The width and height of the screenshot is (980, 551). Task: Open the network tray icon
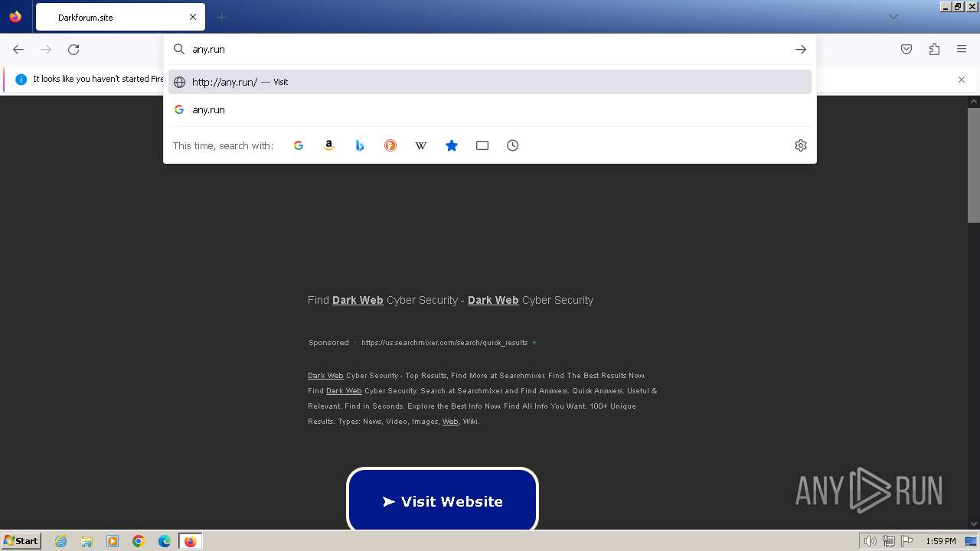(889, 541)
